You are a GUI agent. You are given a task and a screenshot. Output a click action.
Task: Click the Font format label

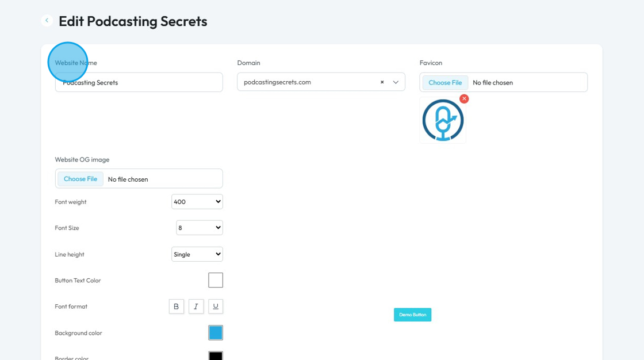tap(71, 307)
